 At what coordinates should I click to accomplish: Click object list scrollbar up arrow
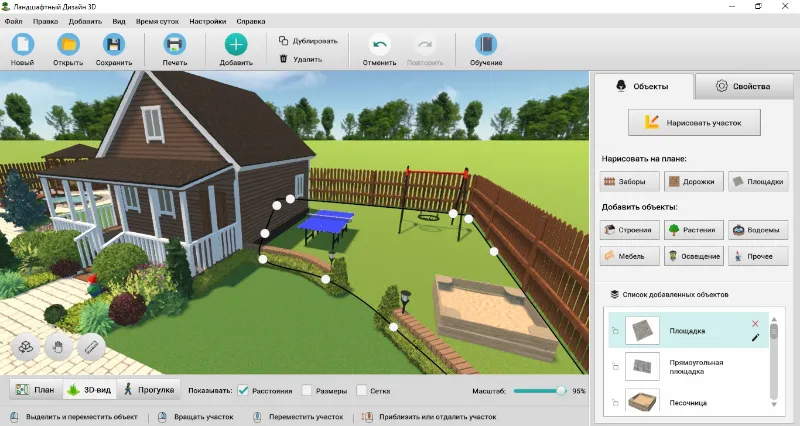coord(774,319)
